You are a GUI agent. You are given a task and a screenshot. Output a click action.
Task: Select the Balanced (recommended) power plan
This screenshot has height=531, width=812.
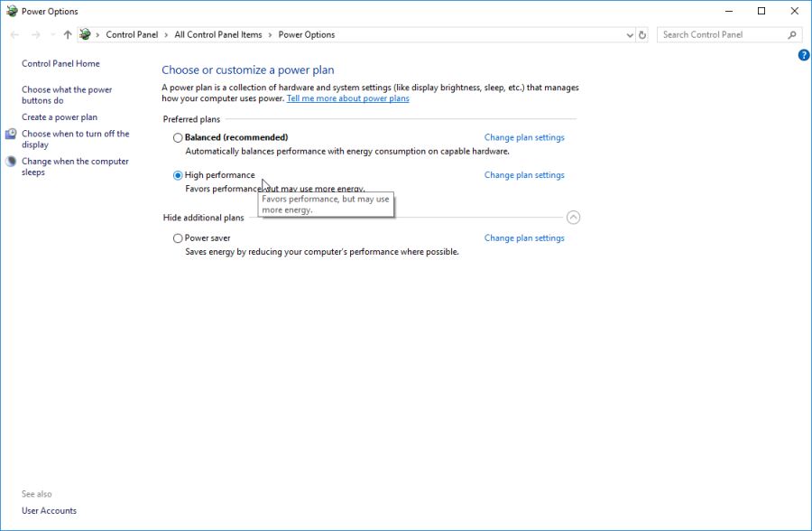point(178,137)
